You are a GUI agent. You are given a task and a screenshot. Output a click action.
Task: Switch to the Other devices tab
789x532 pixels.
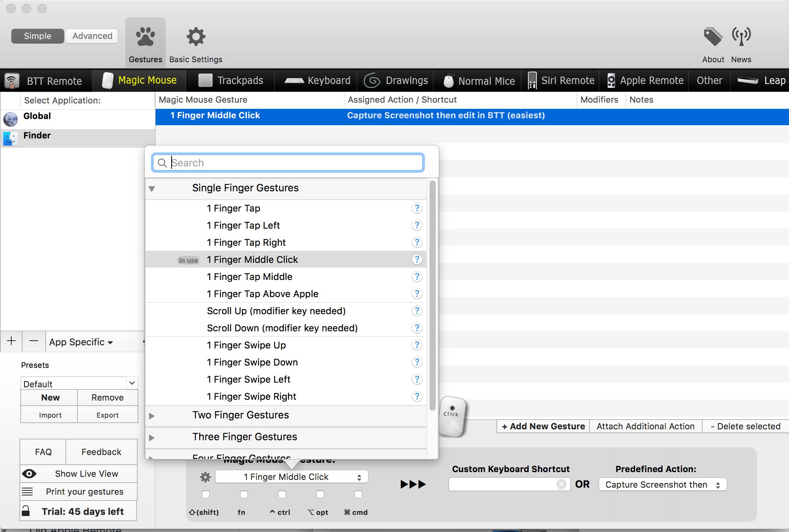709,80
